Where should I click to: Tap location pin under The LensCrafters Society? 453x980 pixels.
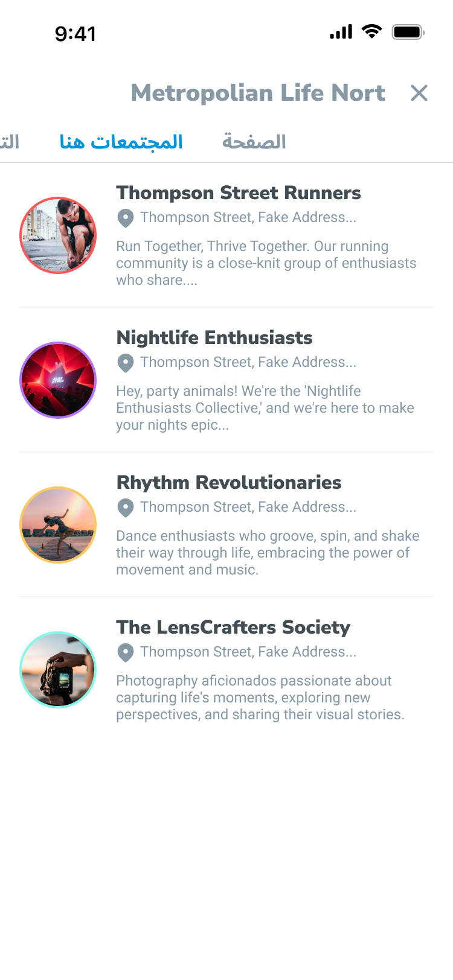point(125,652)
